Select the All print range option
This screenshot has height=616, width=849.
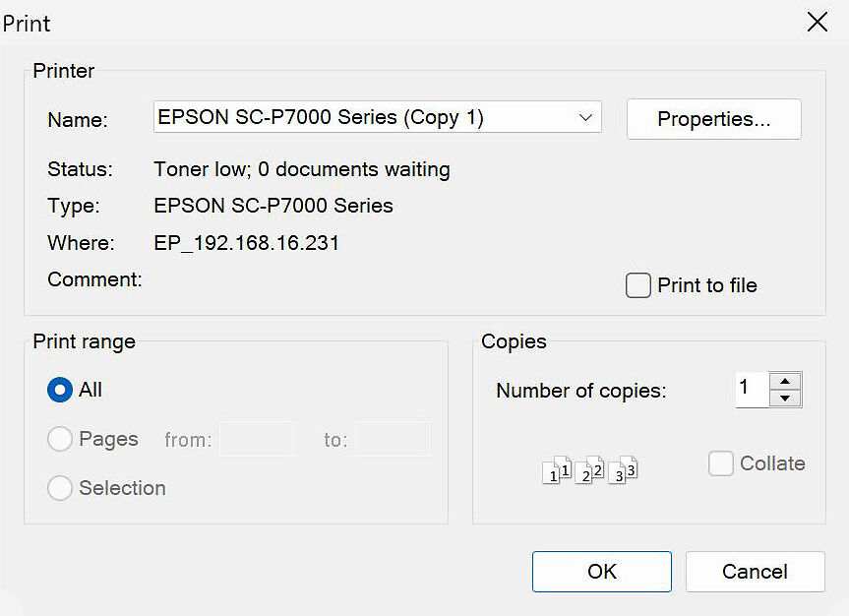pos(60,390)
